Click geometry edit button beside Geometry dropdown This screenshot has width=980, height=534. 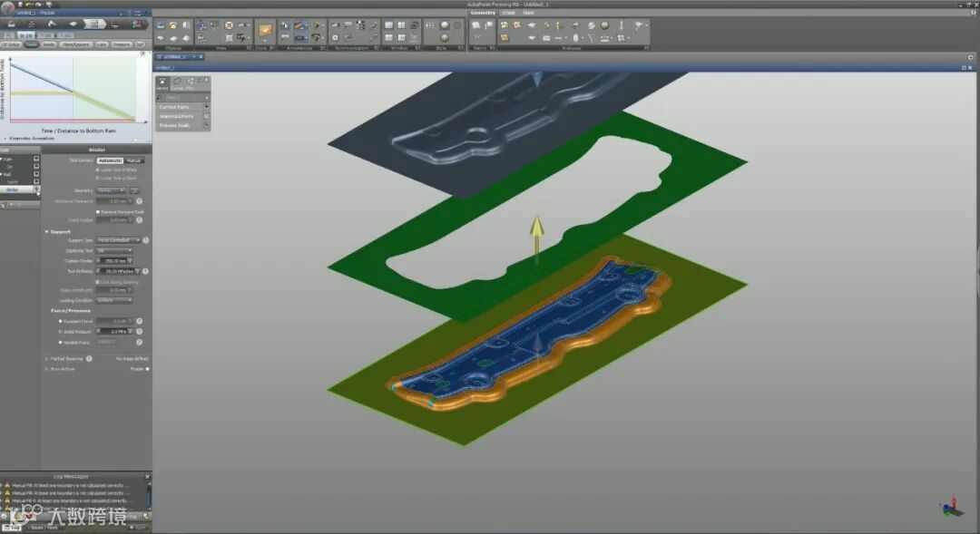pos(134,190)
